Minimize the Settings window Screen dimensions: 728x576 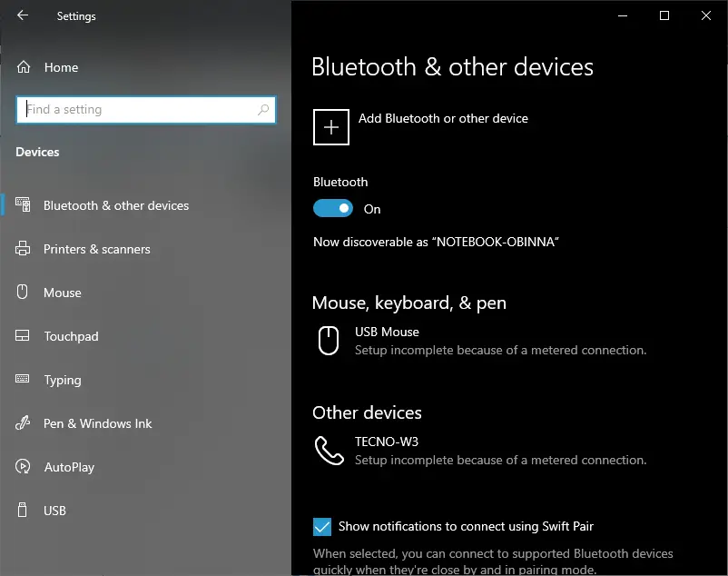click(623, 15)
